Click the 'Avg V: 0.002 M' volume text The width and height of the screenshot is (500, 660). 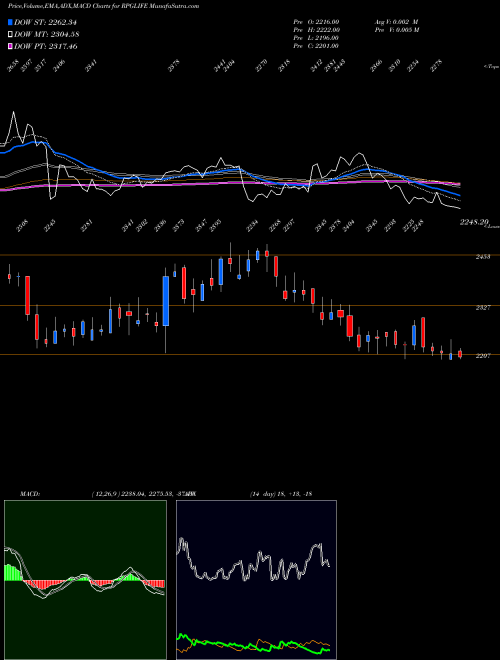pyautogui.click(x=396, y=21)
